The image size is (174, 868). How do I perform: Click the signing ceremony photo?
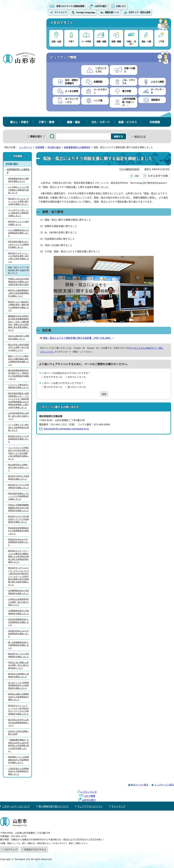pos(104,289)
